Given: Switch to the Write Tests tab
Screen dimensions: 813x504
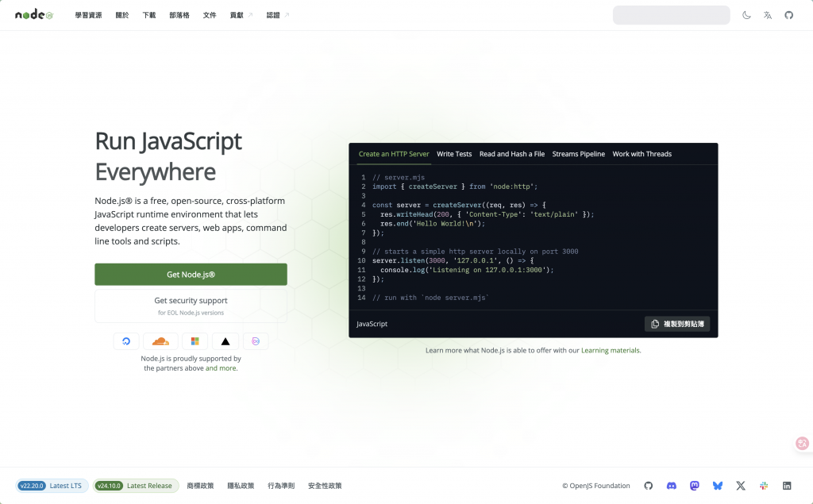Looking at the screenshot, I should point(454,154).
